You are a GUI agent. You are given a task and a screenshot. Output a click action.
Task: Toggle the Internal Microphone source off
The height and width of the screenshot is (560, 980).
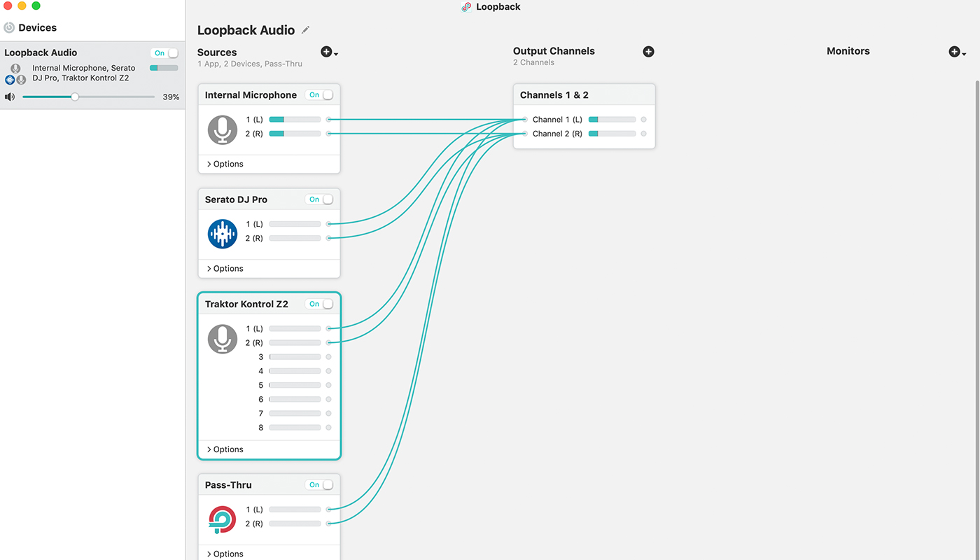[319, 95]
